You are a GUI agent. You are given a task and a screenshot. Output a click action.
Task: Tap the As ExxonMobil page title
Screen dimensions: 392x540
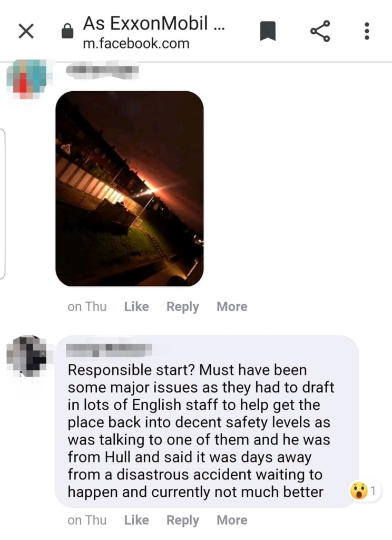(x=154, y=23)
